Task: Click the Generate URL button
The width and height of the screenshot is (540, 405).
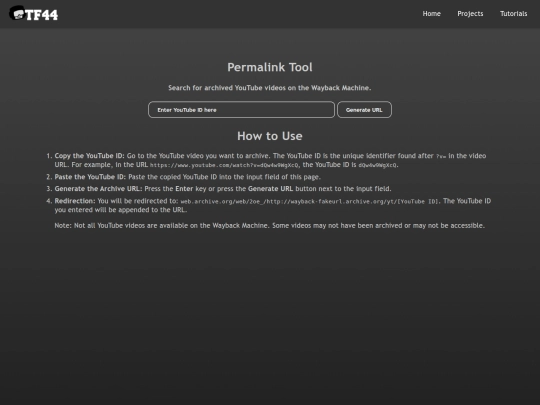Action: [x=364, y=110]
